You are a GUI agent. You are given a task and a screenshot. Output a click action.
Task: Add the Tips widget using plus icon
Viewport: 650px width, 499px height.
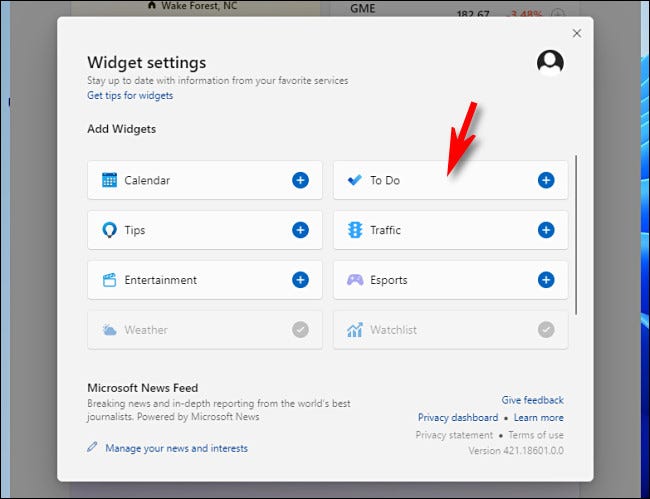300,230
